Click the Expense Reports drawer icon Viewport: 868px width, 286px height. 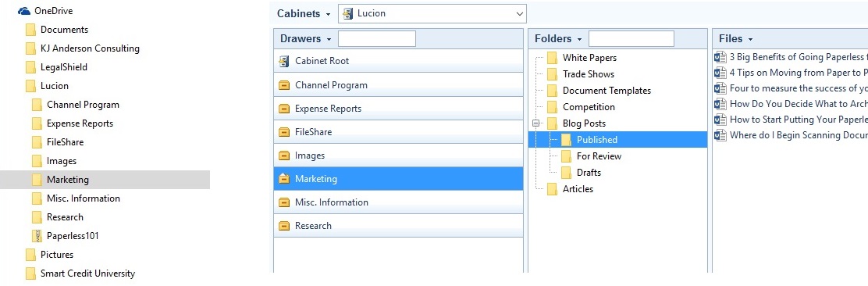click(284, 109)
